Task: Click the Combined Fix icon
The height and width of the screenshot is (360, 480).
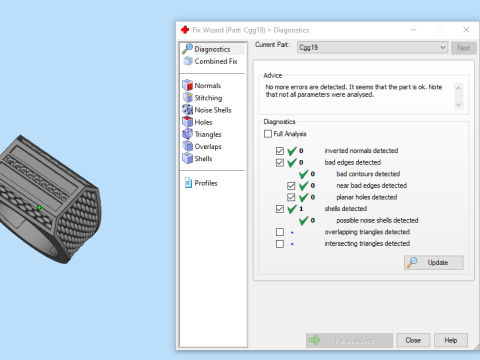Action: [x=188, y=61]
